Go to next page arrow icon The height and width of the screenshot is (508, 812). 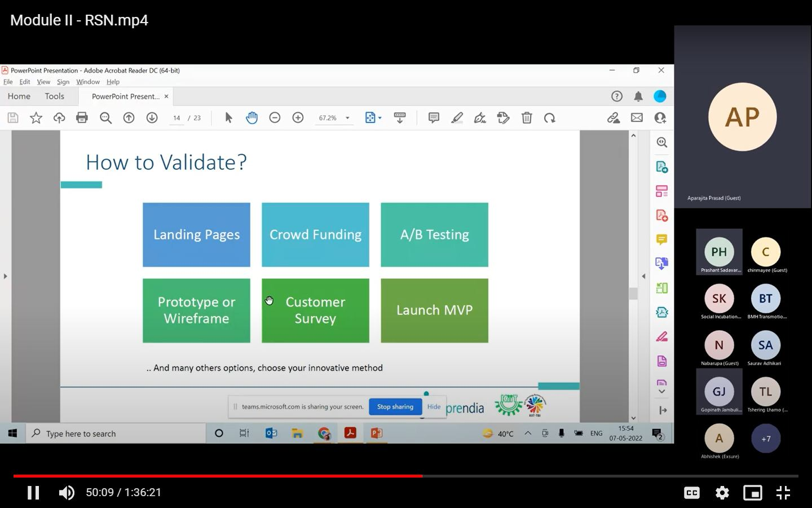[152, 117]
